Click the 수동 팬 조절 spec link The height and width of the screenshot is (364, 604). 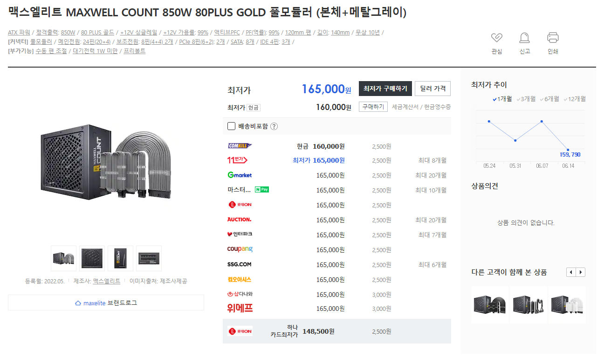(x=51, y=51)
